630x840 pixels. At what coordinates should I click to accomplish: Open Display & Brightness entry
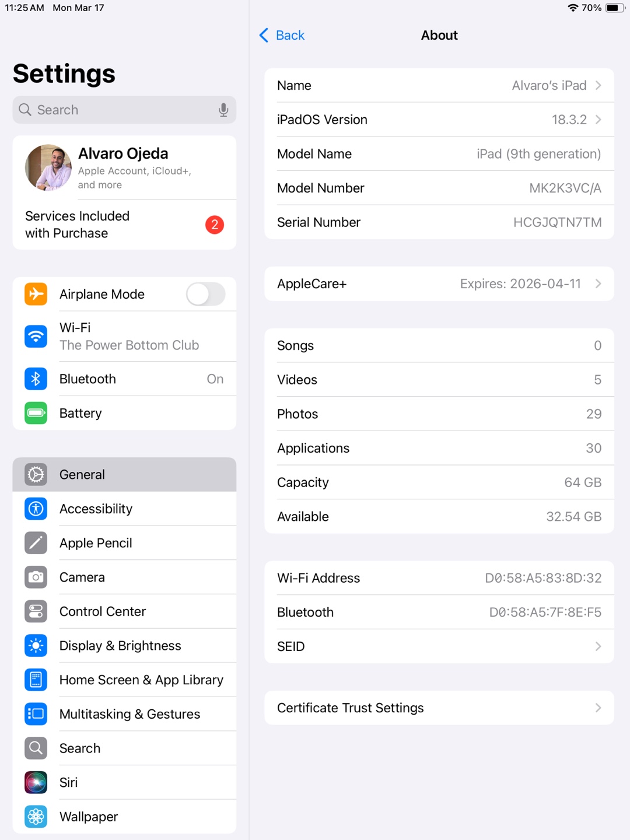coord(124,646)
